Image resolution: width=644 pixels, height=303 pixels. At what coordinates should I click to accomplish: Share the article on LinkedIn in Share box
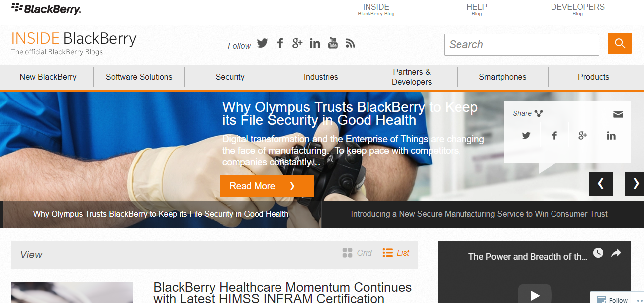(611, 135)
